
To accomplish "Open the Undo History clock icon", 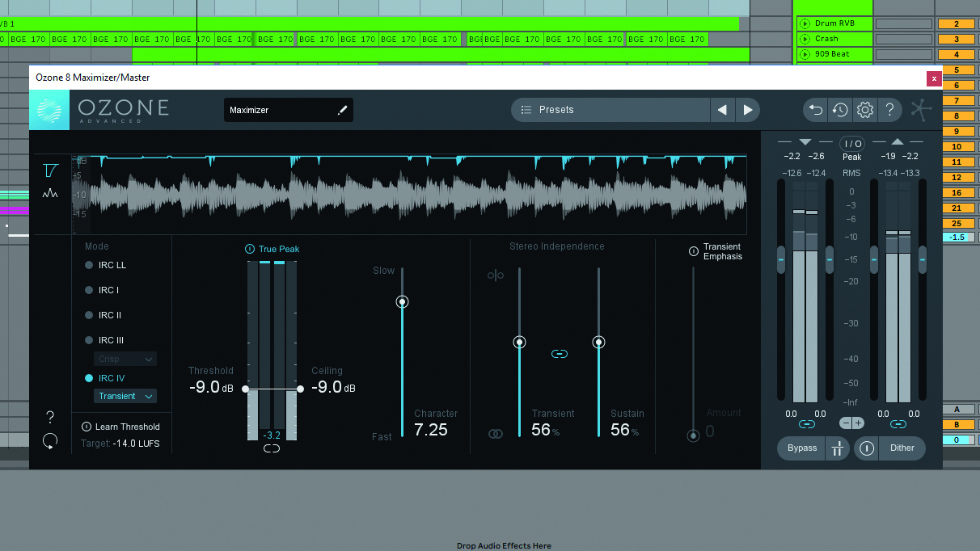I will point(840,110).
